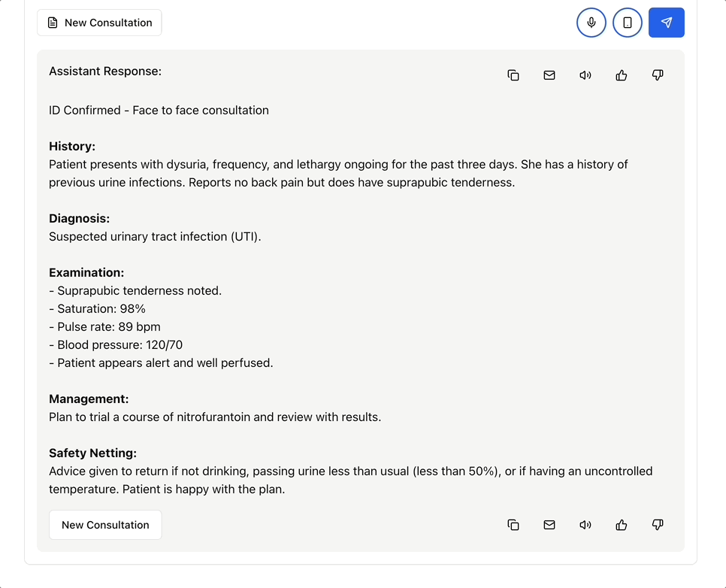Viewport: 726px width, 588px height.
Task: Listen to the response with the top speaker icon
Action: point(585,74)
